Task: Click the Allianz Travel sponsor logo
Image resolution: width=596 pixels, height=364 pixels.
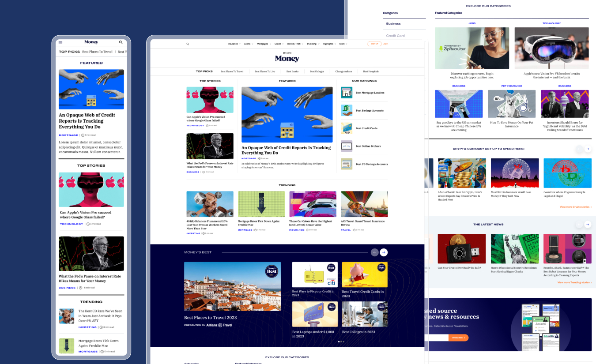Action: tap(219, 325)
